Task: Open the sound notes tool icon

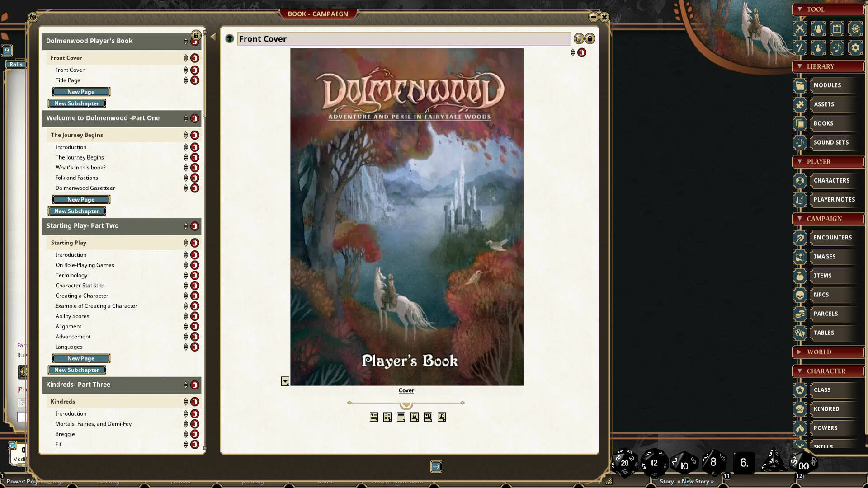Action: [x=837, y=47]
